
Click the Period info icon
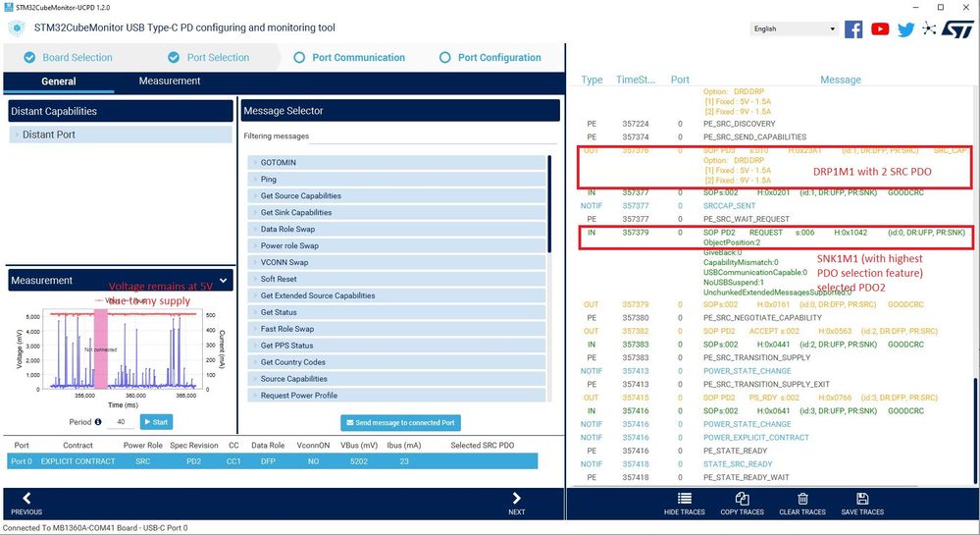(x=98, y=422)
